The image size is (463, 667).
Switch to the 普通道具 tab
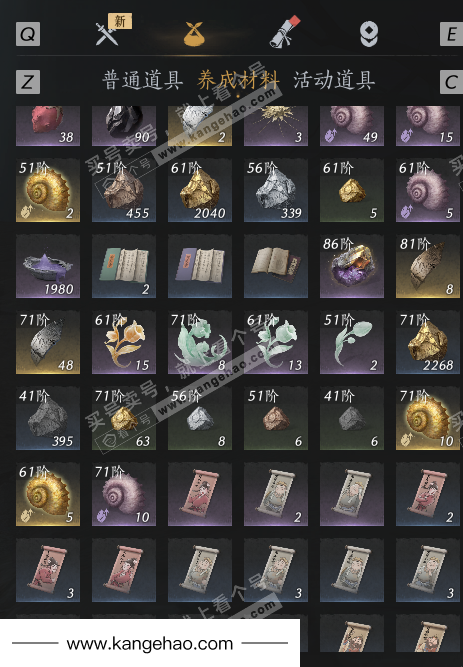[x=143, y=80]
